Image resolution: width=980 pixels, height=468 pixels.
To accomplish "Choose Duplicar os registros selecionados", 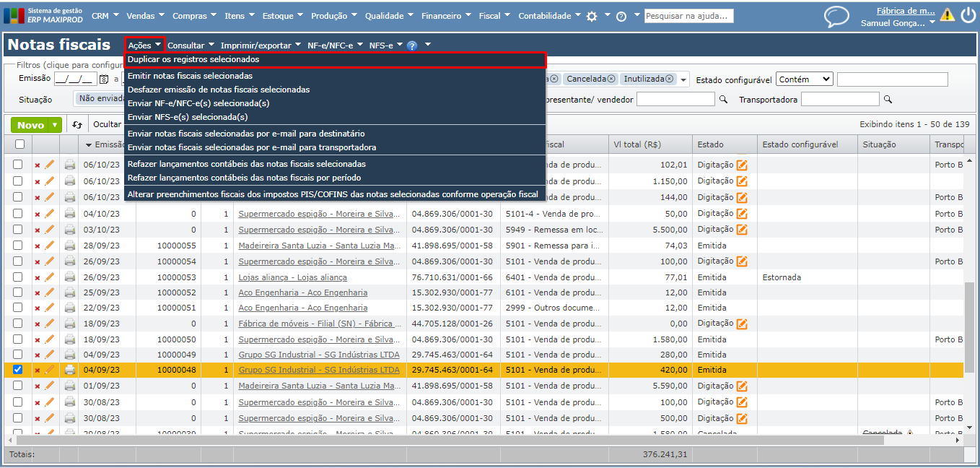I will tap(193, 59).
